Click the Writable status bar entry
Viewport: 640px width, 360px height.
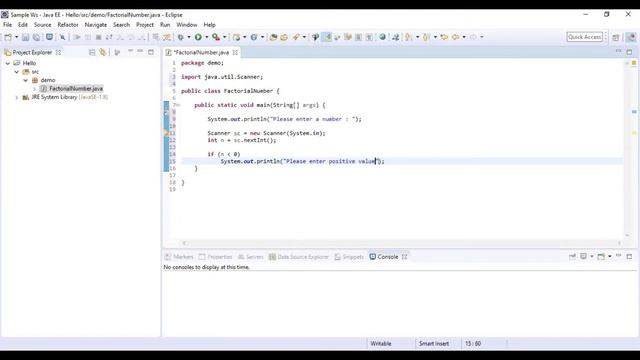coord(381,344)
